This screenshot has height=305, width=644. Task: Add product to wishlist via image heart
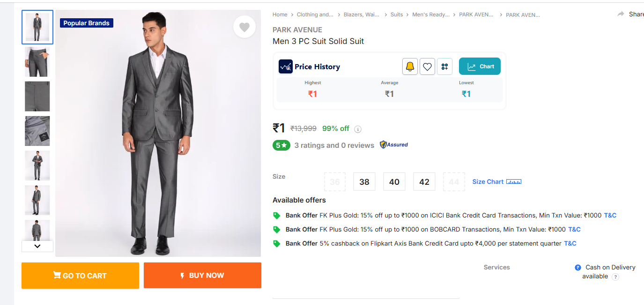(x=244, y=27)
